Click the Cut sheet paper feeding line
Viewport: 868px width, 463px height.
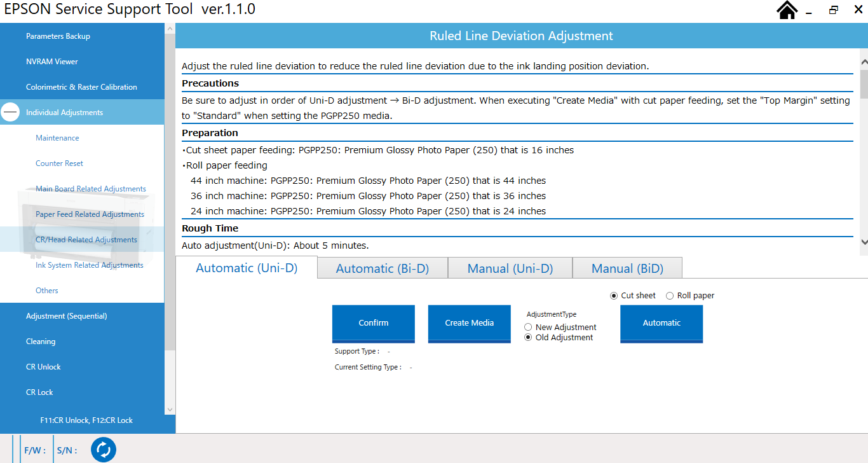coord(378,150)
